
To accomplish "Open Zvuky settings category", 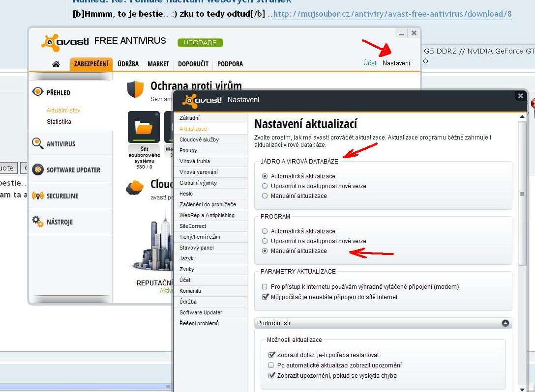I will 210,269.
